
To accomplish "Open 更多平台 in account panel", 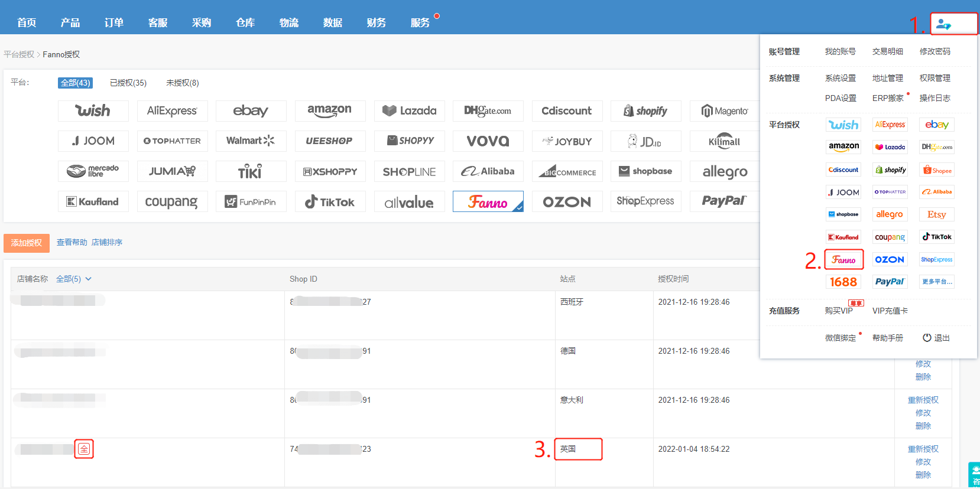I will click(x=937, y=282).
